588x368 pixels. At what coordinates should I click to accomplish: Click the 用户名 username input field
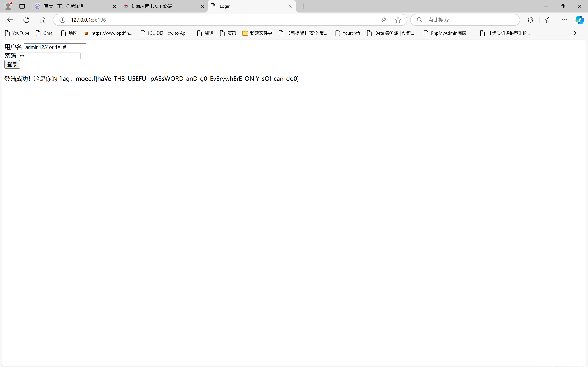pos(55,47)
